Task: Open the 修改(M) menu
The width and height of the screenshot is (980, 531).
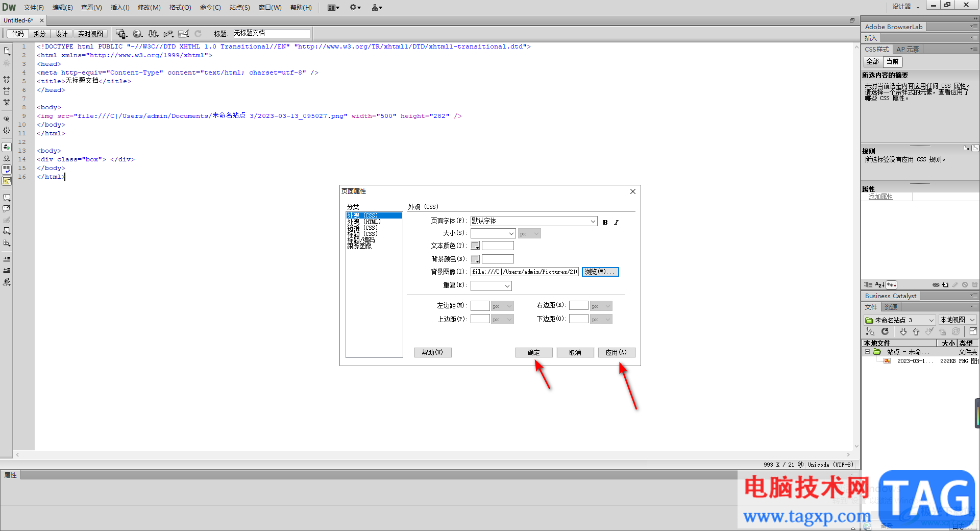Action: coord(149,7)
